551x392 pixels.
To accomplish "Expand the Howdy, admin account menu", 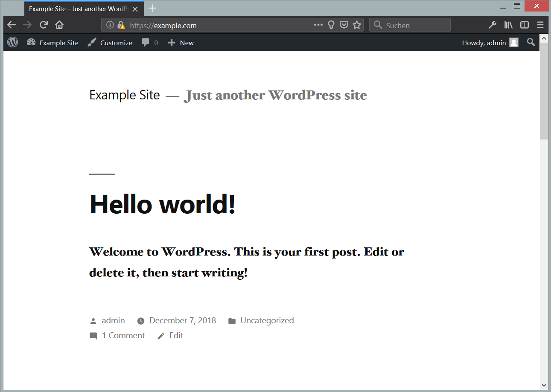I will (490, 43).
